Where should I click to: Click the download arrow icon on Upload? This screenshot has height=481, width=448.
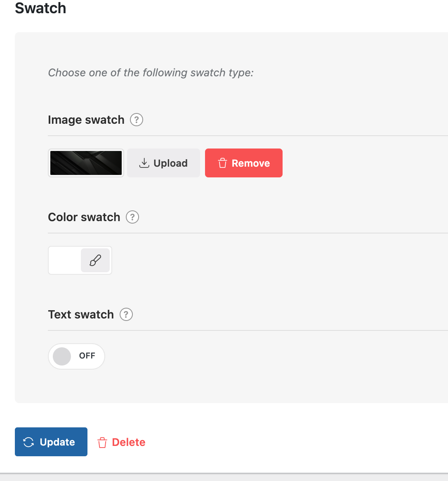[x=144, y=163]
